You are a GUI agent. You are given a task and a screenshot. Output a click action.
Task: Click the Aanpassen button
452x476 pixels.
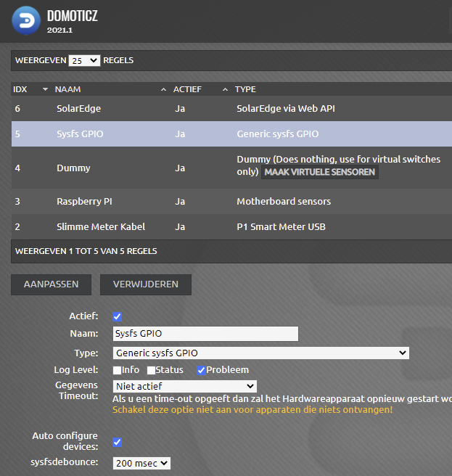51,284
